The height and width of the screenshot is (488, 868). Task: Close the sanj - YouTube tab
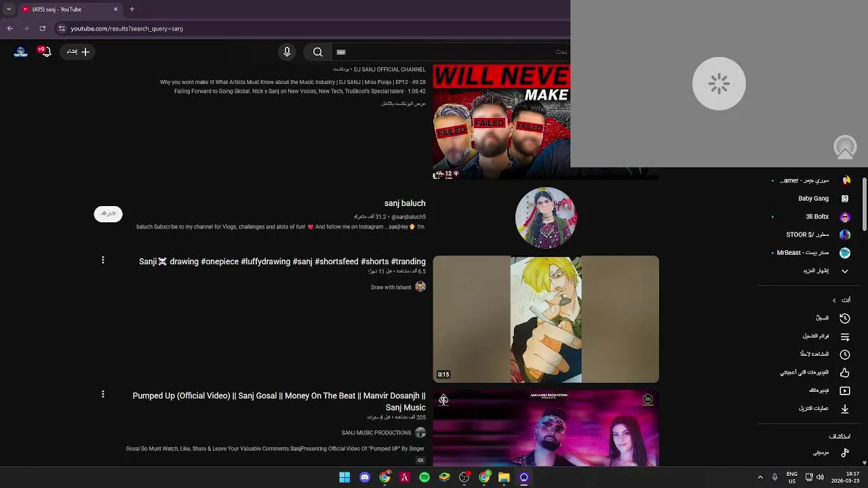coord(115,9)
